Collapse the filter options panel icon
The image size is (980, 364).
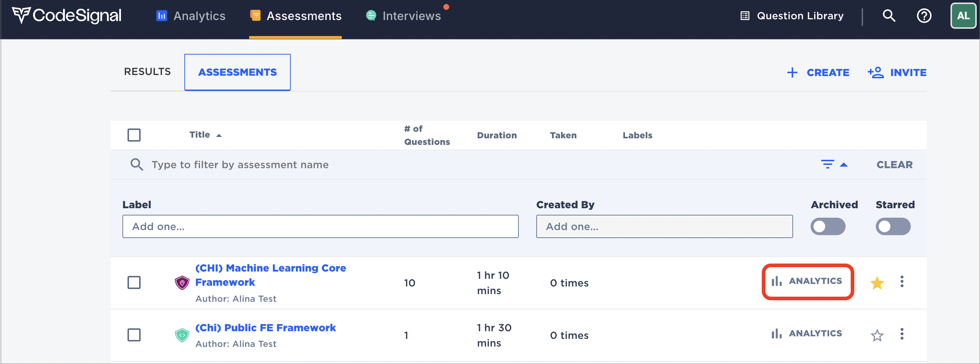point(834,165)
